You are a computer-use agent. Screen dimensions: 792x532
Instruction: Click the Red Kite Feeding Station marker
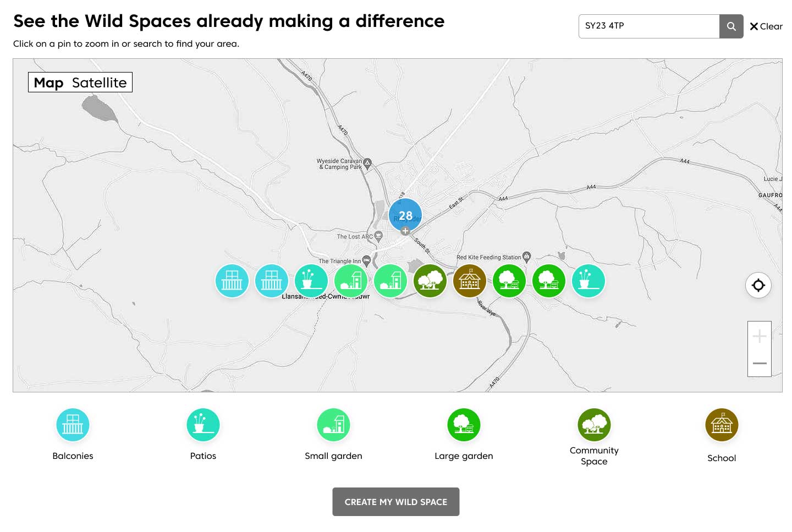click(527, 257)
